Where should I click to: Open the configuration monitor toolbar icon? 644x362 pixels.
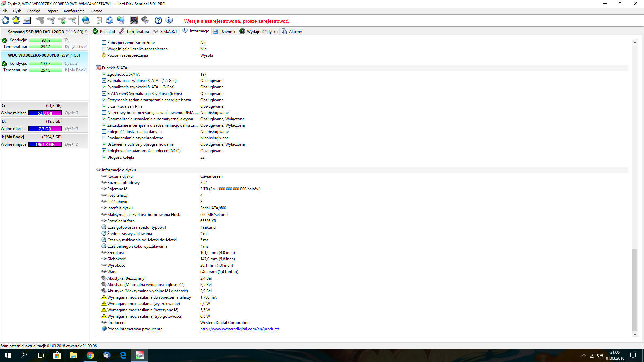[134, 20]
